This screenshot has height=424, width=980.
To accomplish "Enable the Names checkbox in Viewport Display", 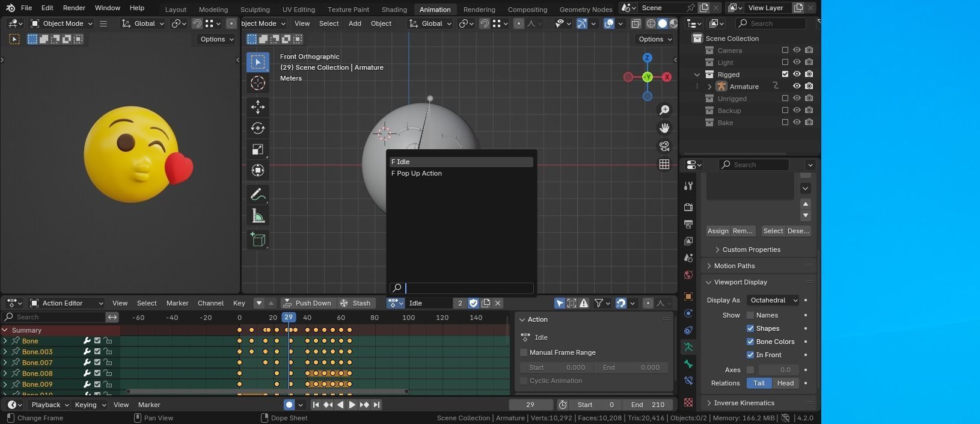I will [750, 315].
